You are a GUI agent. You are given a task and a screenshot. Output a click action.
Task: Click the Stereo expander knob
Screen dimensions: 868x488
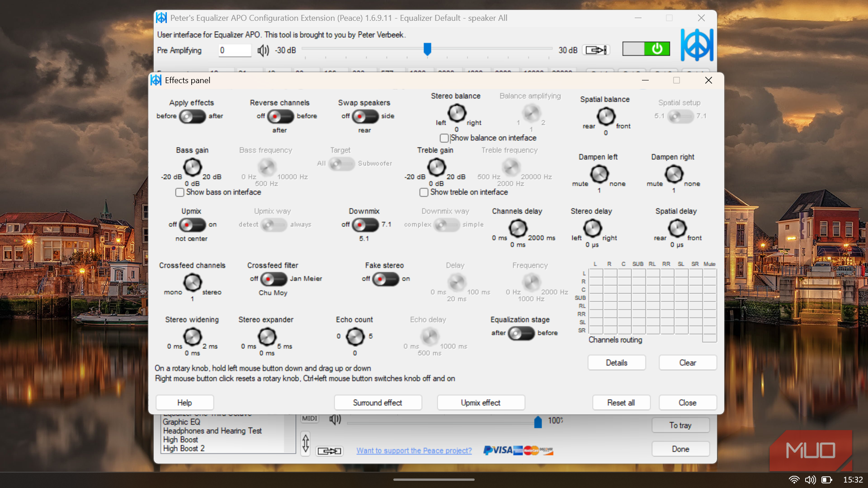[x=267, y=337]
